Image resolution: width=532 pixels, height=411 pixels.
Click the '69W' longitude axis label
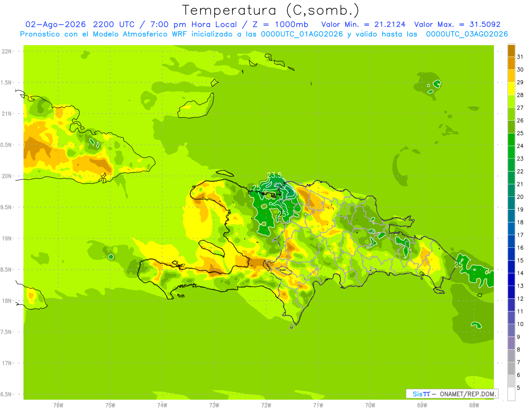coord(422,405)
